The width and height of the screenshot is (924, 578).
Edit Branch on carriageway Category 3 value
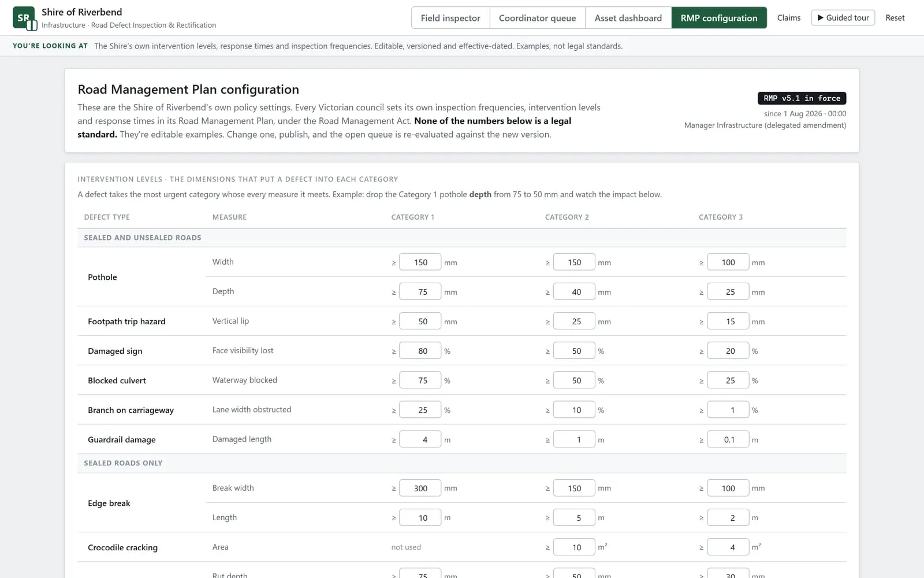(x=728, y=410)
